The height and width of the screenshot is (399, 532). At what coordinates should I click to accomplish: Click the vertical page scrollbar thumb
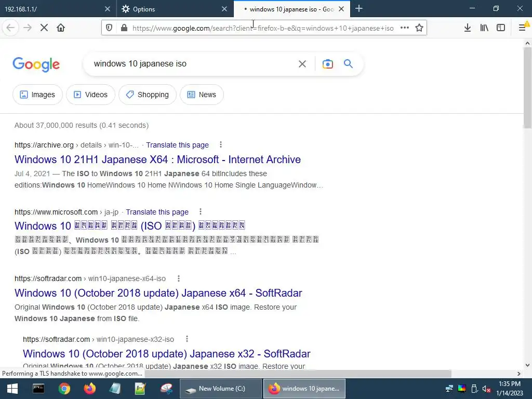click(527, 87)
